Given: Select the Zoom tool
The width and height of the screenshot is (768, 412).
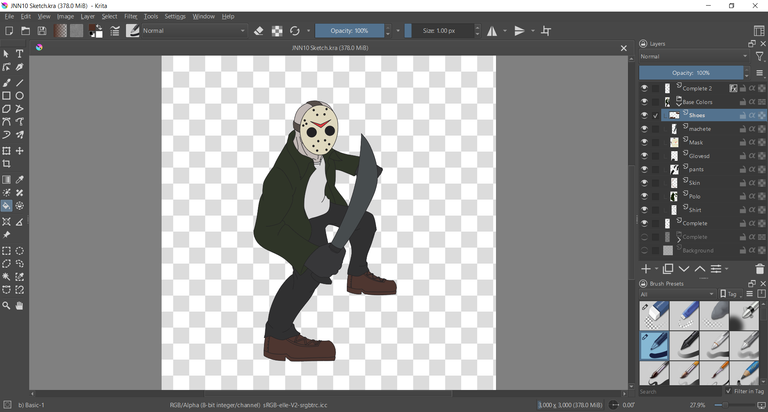Looking at the screenshot, I should click(6, 306).
